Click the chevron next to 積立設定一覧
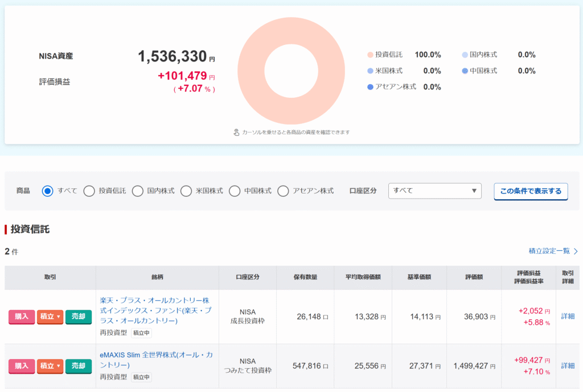 pos(576,251)
